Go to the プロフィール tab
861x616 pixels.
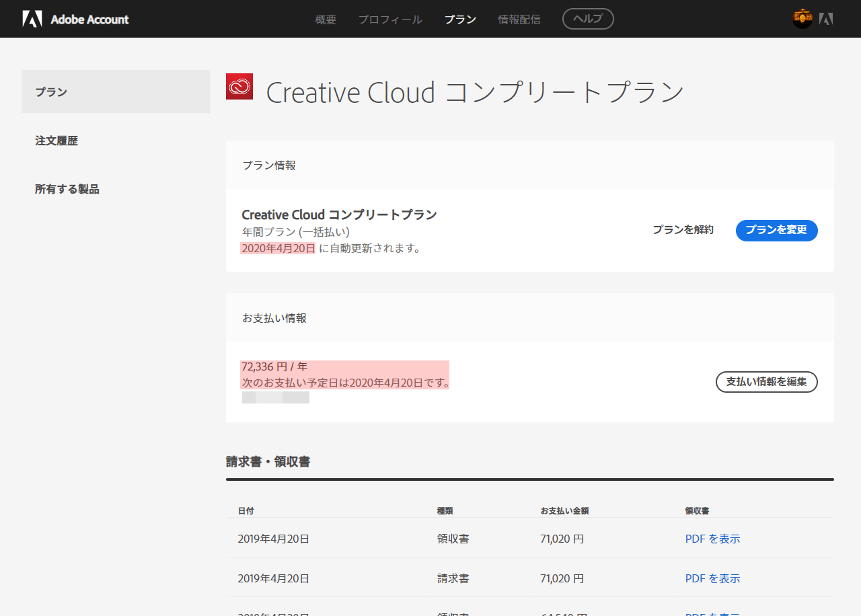[x=390, y=20]
